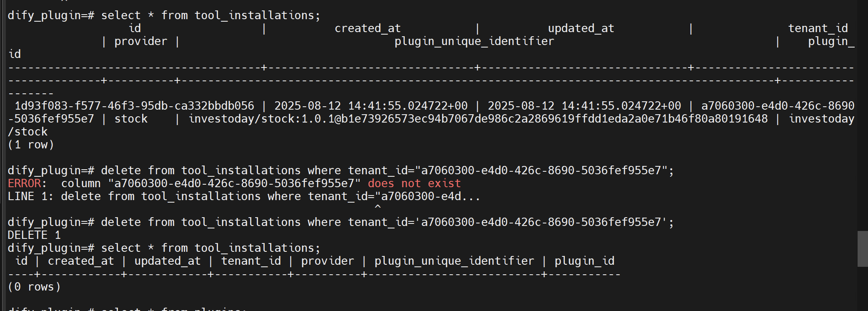Click the updated_at header in wide table
This screenshot has height=311, width=868.
click(x=581, y=28)
